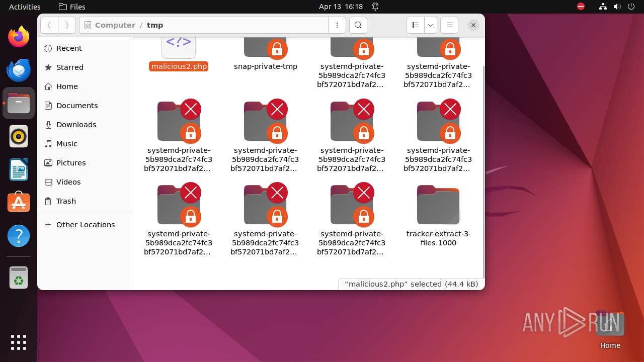Click Computer in the path bar

115,25
